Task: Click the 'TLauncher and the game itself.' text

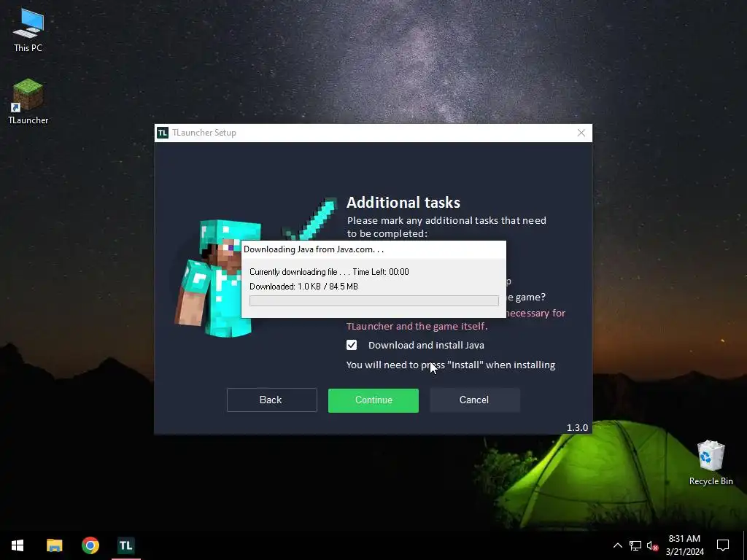Action: 417,326
